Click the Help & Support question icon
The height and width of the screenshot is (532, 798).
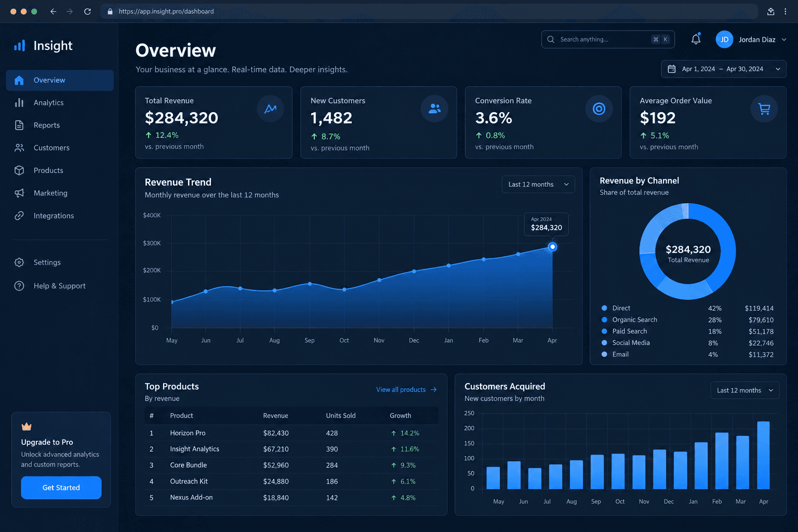(x=19, y=286)
